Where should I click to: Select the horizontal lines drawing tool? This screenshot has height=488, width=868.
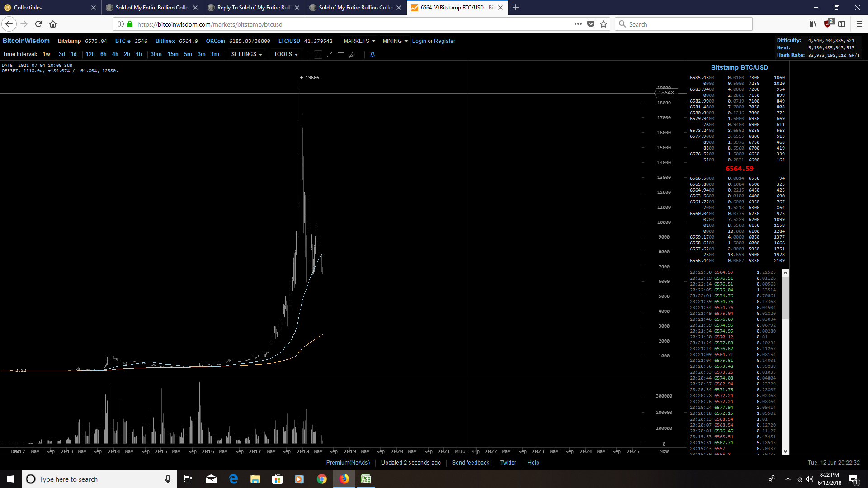340,55
